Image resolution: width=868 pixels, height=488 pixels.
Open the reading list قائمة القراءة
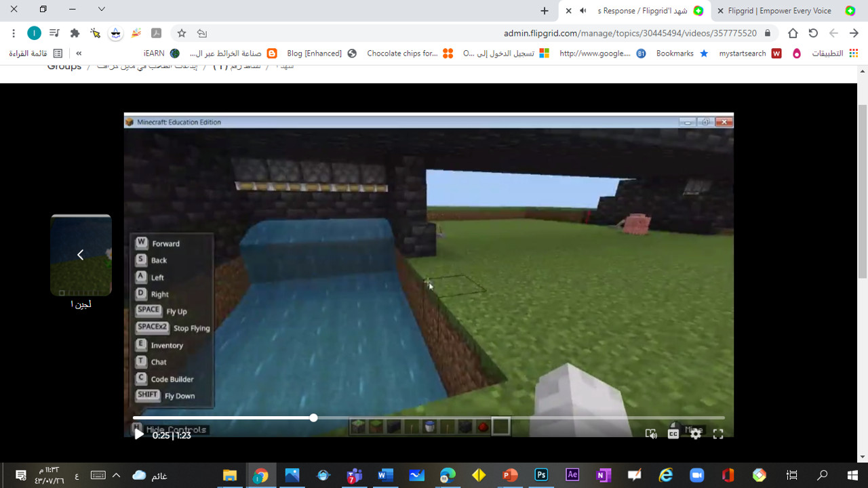click(36, 53)
